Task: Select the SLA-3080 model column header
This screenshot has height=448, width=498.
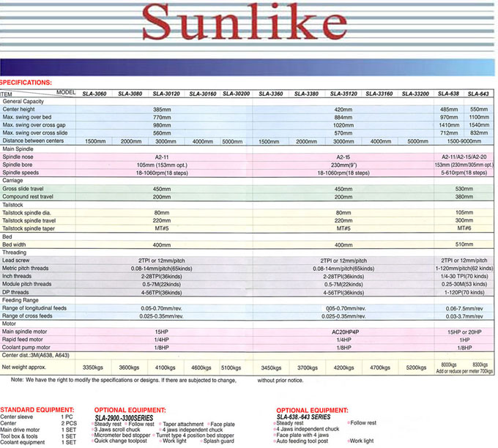Action: click(130, 94)
